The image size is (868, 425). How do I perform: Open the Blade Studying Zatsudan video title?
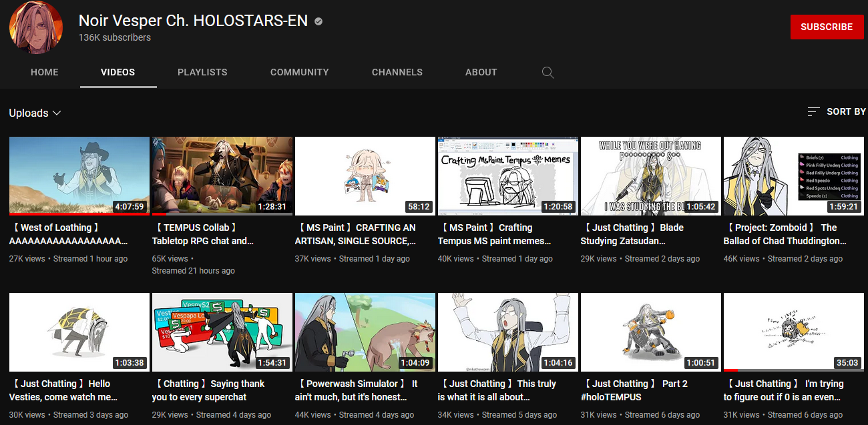(632, 234)
